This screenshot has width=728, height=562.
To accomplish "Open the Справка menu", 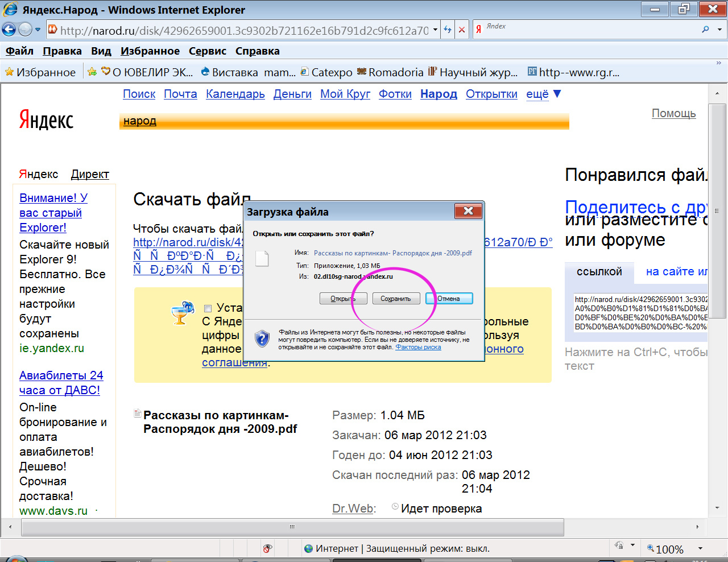I will point(258,51).
